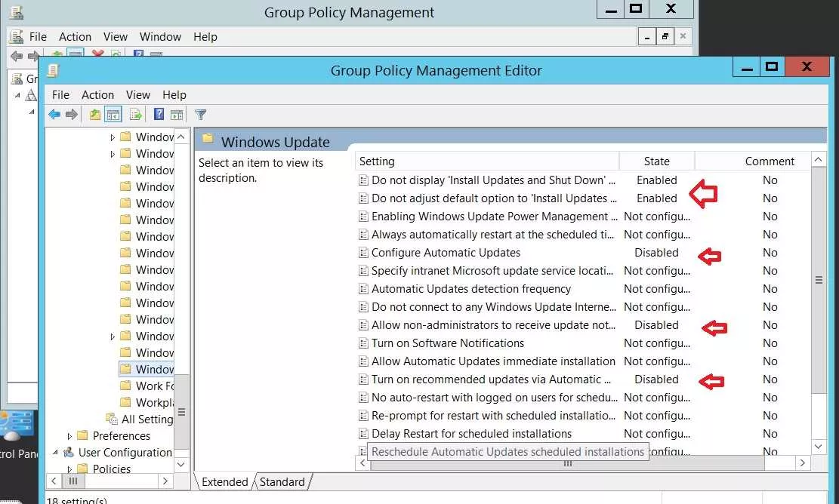Click Disabled state of Turn on recommended updates
Viewport: 839px width, 504px height.
[x=656, y=380]
